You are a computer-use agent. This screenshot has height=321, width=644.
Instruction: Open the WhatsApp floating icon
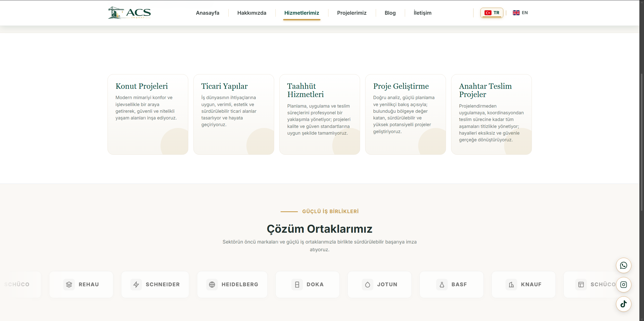[623, 265]
